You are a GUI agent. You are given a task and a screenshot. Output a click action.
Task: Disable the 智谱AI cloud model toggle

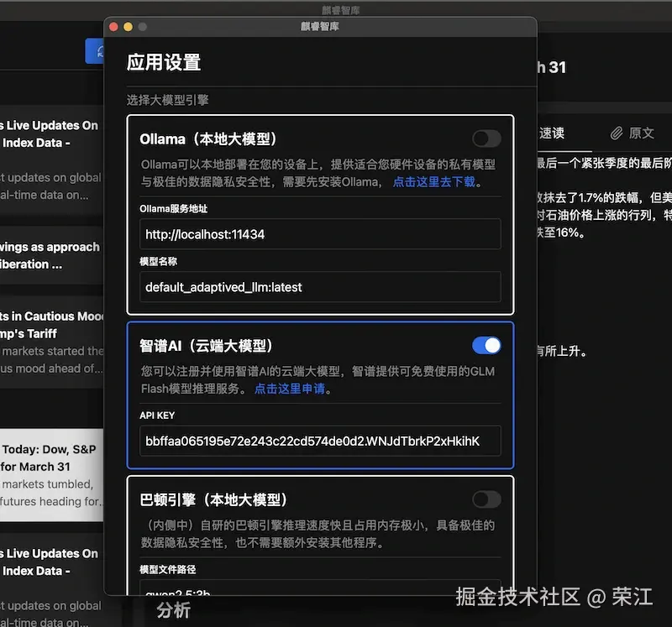(486, 345)
